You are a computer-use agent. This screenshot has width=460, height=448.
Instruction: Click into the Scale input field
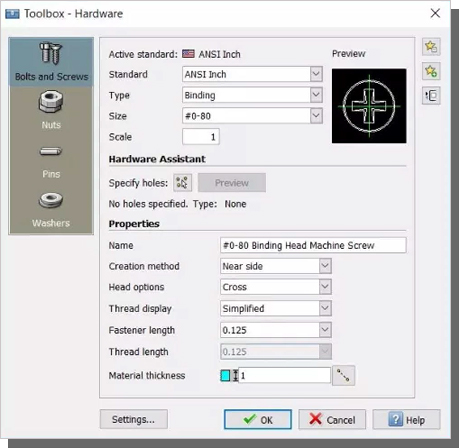[201, 137]
